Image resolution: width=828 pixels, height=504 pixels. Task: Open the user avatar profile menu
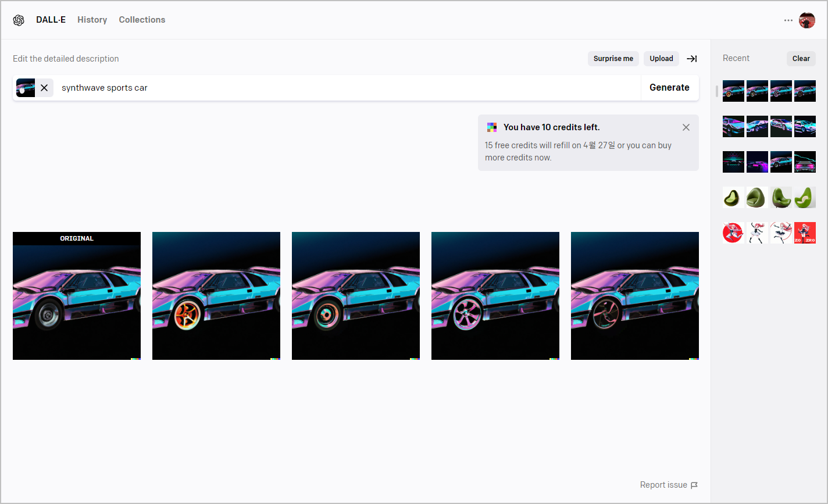coord(807,20)
